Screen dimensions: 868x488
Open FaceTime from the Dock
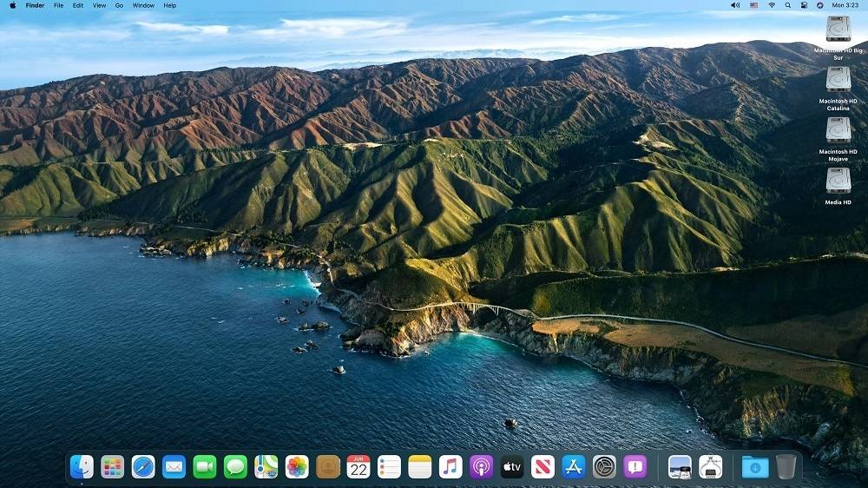(205, 466)
